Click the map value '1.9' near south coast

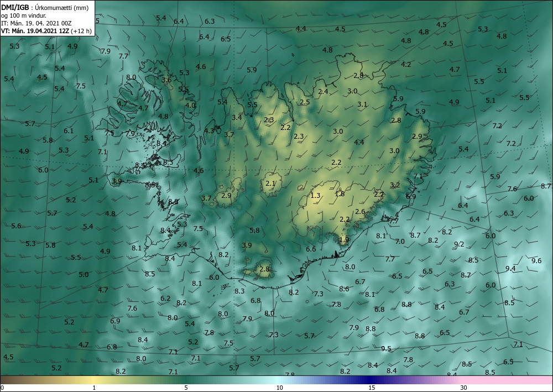pyautogui.click(x=344, y=240)
